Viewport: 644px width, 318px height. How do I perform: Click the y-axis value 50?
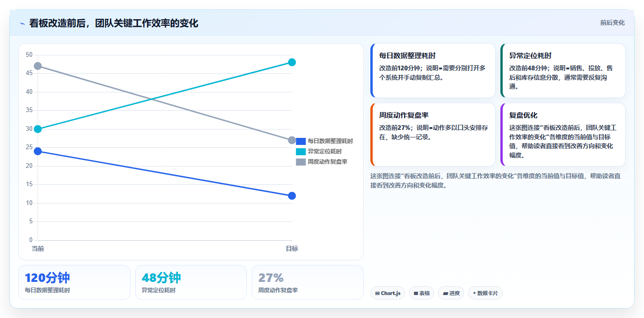point(29,55)
